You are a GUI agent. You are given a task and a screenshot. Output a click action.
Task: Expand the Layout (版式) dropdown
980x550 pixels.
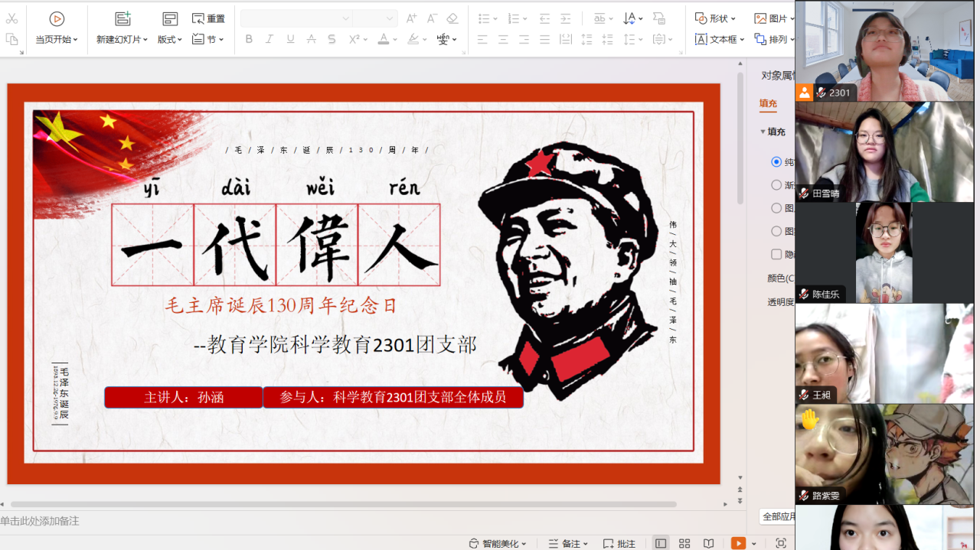(x=170, y=39)
